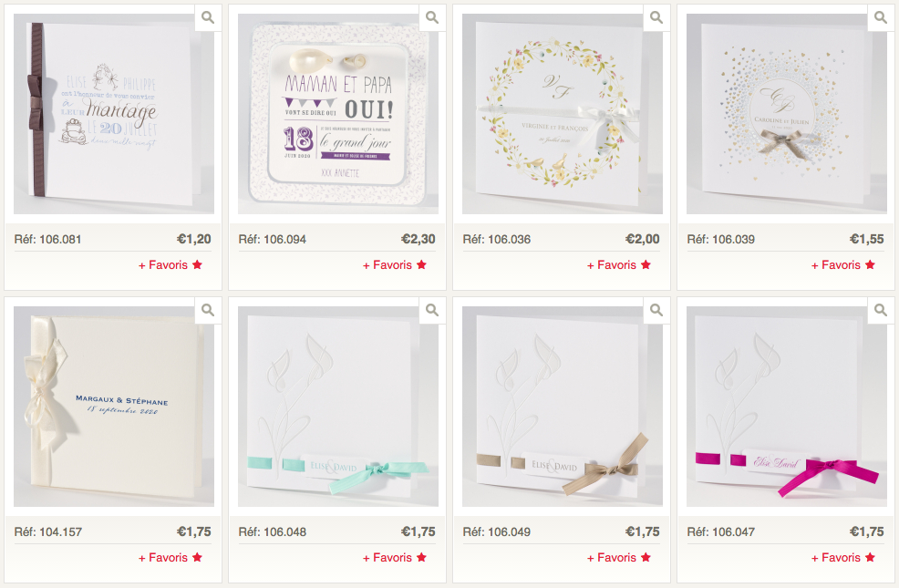
Task: Open the Maman et Papa card image
Action: pyautogui.click(x=337, y=114)
